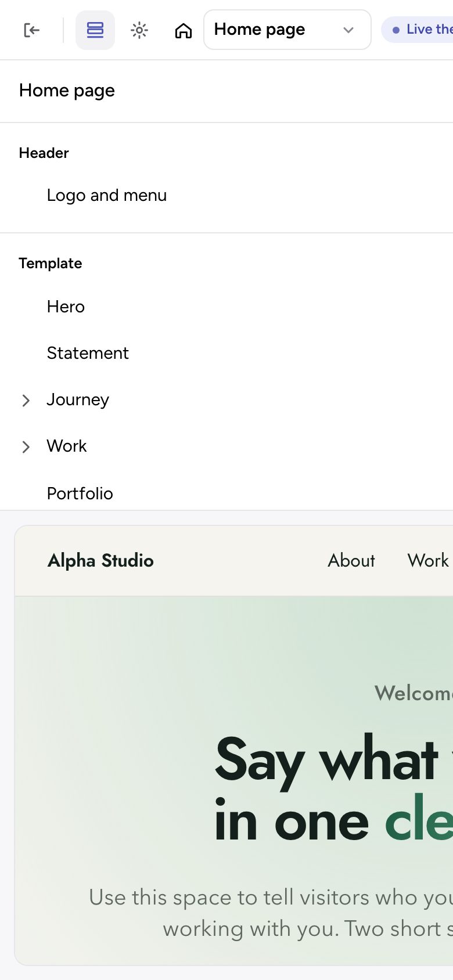Click the exit editor icon
Viewport: 453px width, 980px height.
[32, 30]
